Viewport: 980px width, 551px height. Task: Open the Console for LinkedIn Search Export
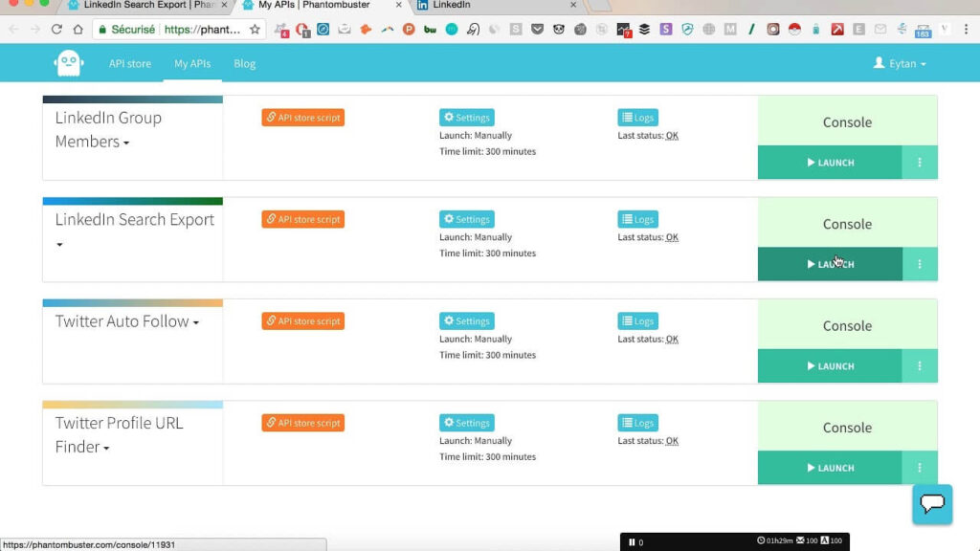pyautogui.click(x=848, y=224)
